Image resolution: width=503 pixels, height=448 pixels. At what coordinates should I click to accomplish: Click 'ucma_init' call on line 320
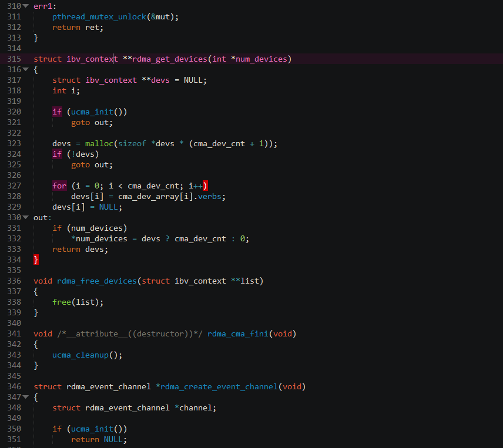tap(92, 112)
